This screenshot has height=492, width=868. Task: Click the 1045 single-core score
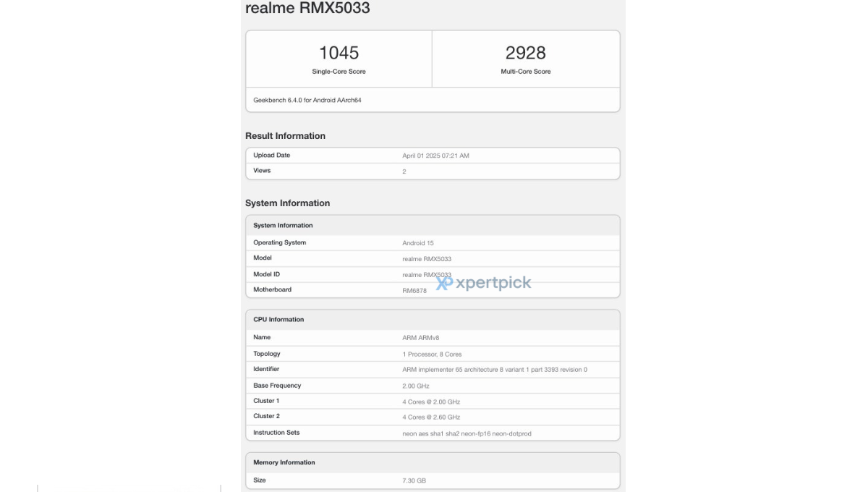(x=339, y=53)
